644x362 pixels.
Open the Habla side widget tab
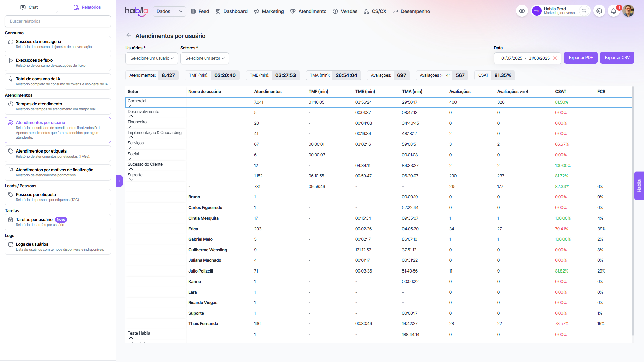click(x=639, y=186)
